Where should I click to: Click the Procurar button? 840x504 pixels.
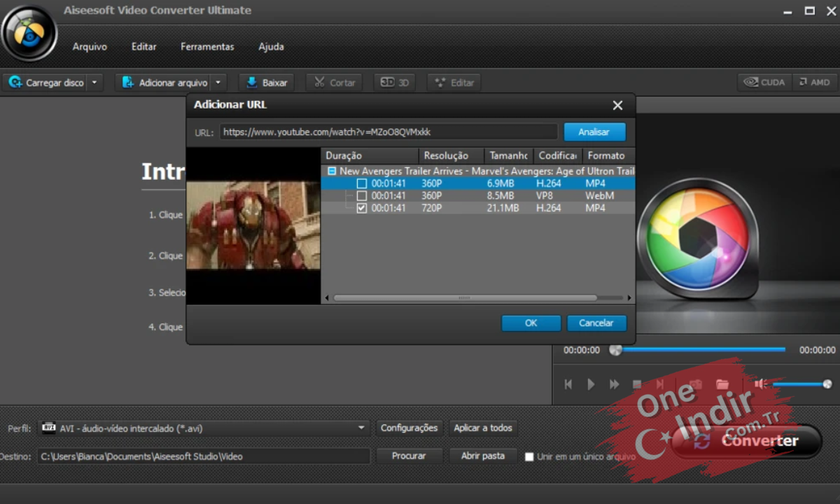point(409,456)
